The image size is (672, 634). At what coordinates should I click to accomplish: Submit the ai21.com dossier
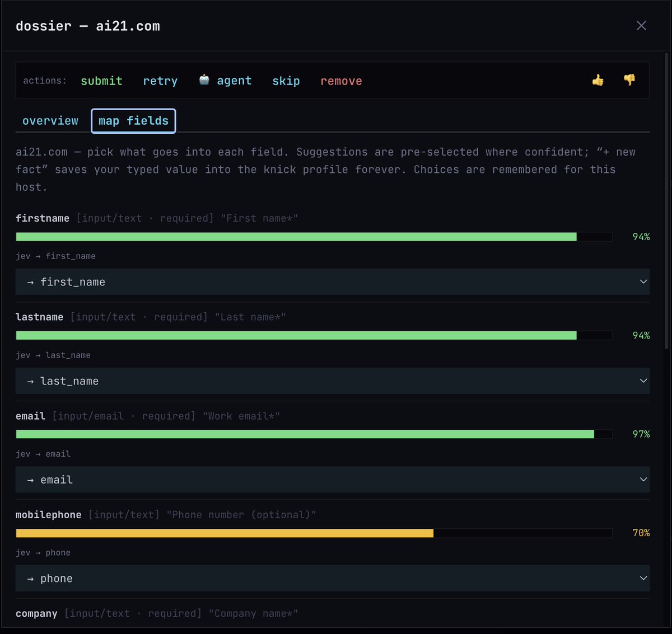[x=101, y=81]
